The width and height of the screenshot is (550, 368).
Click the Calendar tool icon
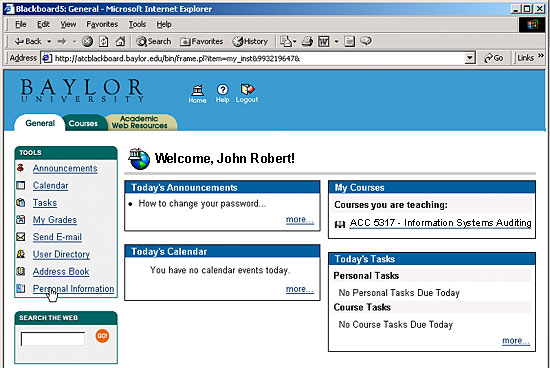click(x=21, y=185)
